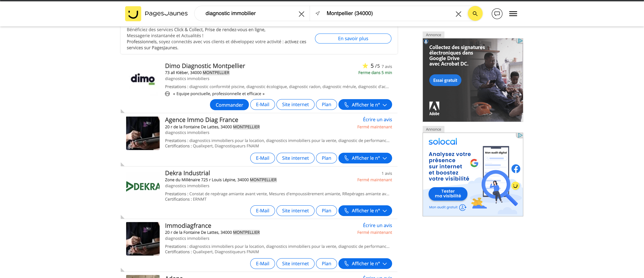Viewport: 644px width, 278px height.
Task: Expand Afficher le n° for Dimo Diagnostic
Action: pyautogui.click(x=365, y=105)
